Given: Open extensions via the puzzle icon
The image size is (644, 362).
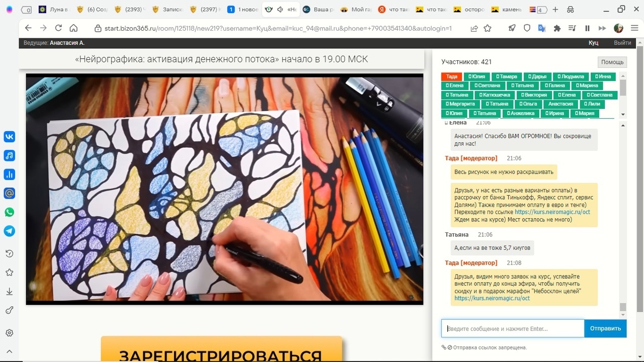Looking at the screenshot, I should coord(557,28).
